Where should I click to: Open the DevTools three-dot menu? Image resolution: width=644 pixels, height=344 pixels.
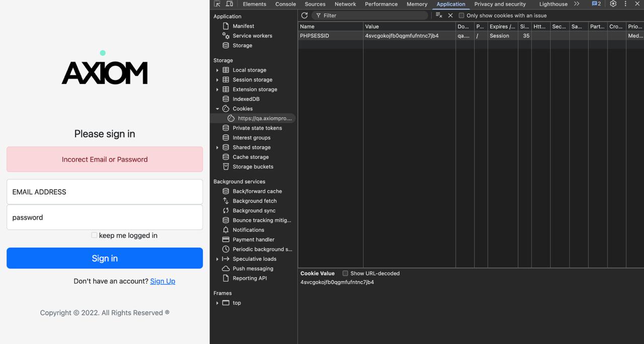click(625, 4)
